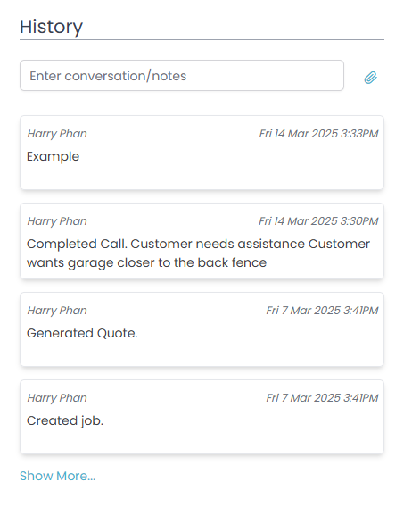
Task: Select the Created job history entry
Action: [202, 417]
